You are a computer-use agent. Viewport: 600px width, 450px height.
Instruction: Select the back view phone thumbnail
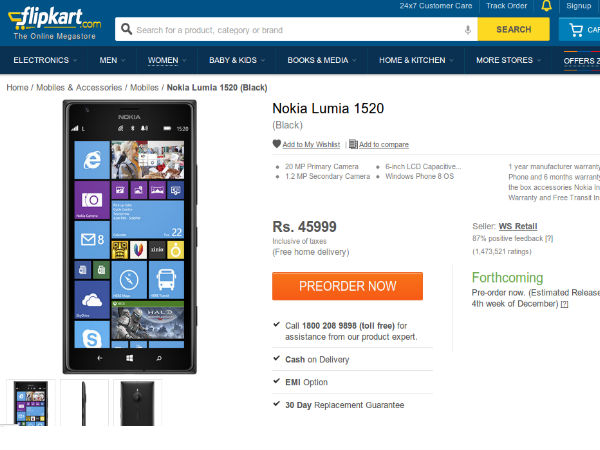click(136, 402)
